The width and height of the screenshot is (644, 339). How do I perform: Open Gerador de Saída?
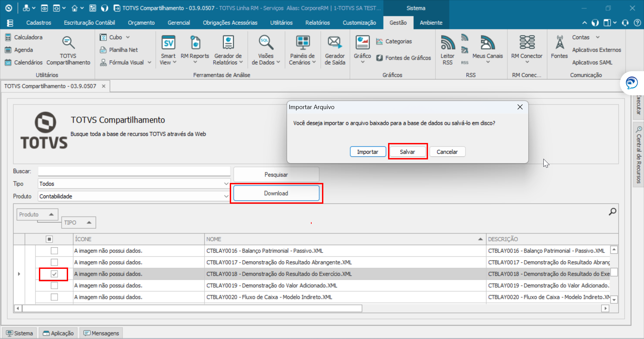[335, 50]
